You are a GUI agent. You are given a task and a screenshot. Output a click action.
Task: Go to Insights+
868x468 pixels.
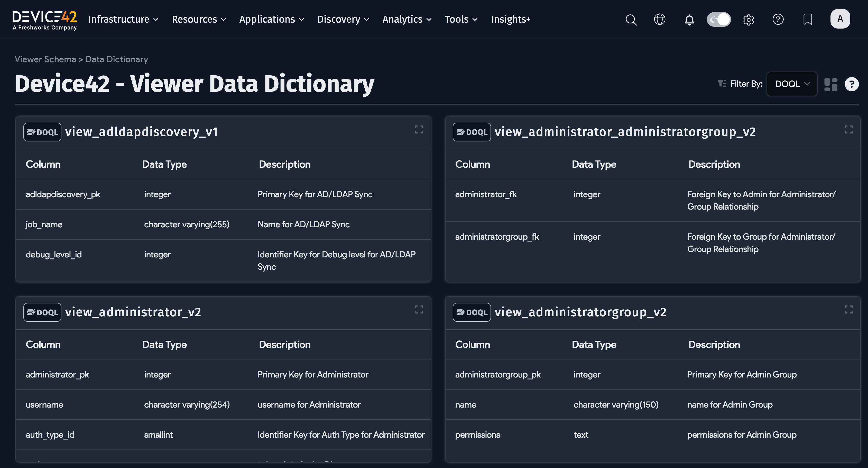click(x=511, y=20)
